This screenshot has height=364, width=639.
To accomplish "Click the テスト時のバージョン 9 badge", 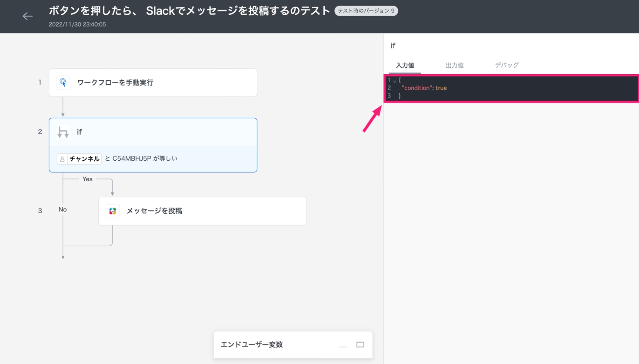I will tap(366, 11).
